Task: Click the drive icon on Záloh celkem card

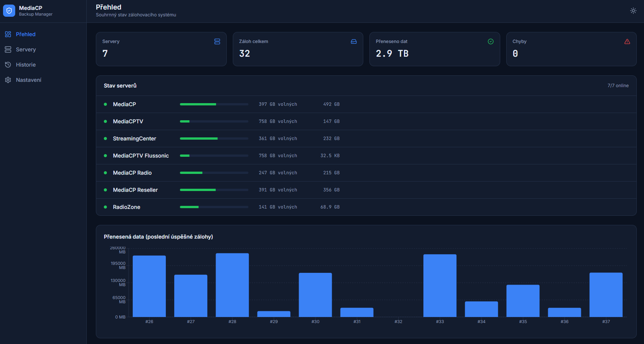Action: (354, 41)
